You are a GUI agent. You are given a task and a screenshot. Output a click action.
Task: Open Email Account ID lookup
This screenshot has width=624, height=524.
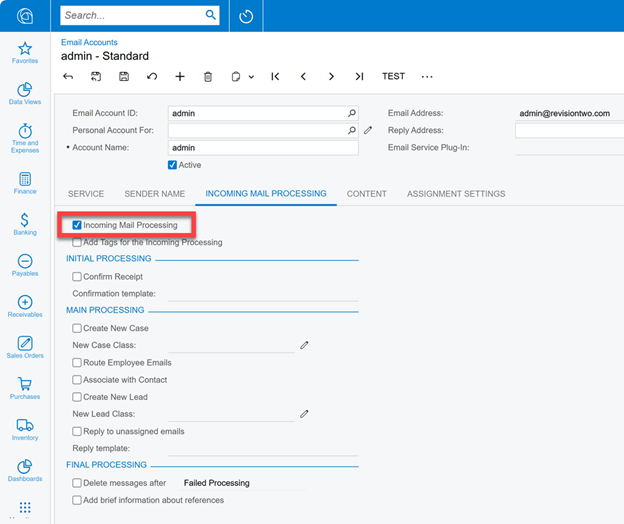pyautogui.click(x=351, y=113)
